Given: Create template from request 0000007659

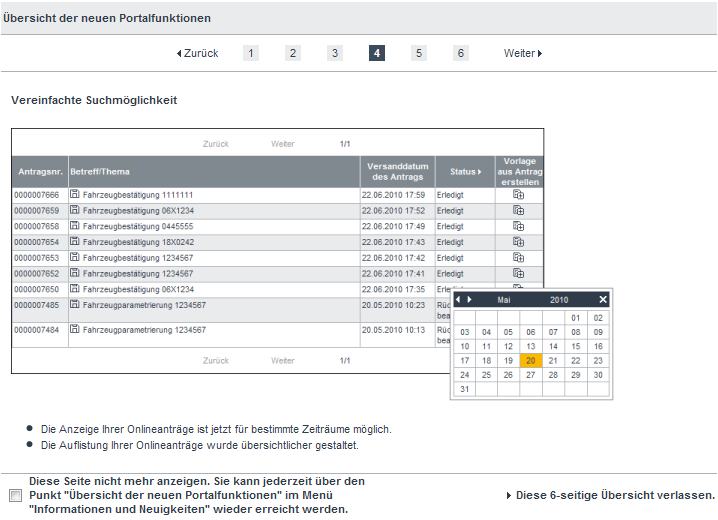Looking at the screenshot, I should [518, 211].
